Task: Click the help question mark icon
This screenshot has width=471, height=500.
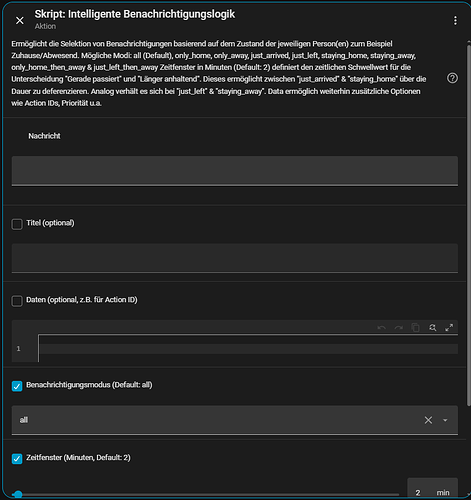Action: [452, 78]
